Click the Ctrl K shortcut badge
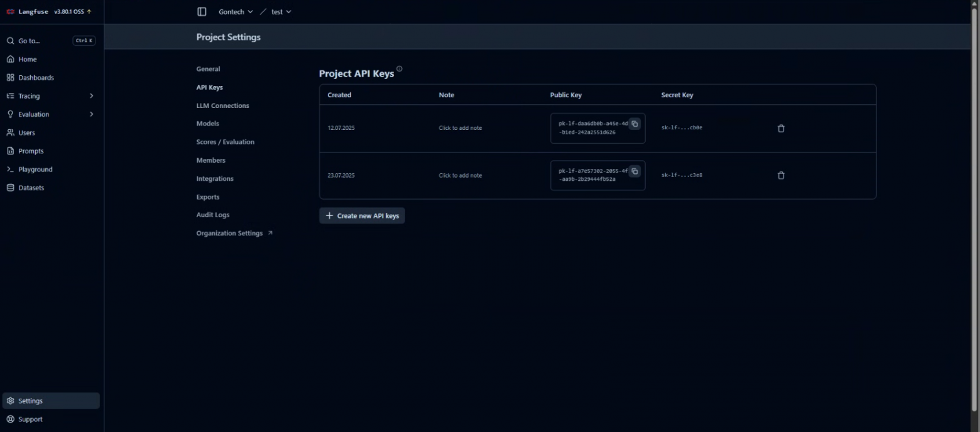This screenshot has width=980, height=432. tap(84, 41)
